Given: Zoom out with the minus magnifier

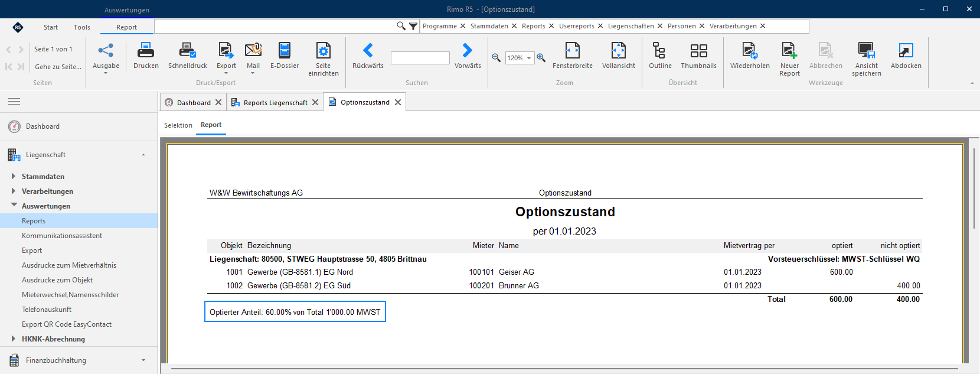Looking at the screenshot, I should (496, 58).
